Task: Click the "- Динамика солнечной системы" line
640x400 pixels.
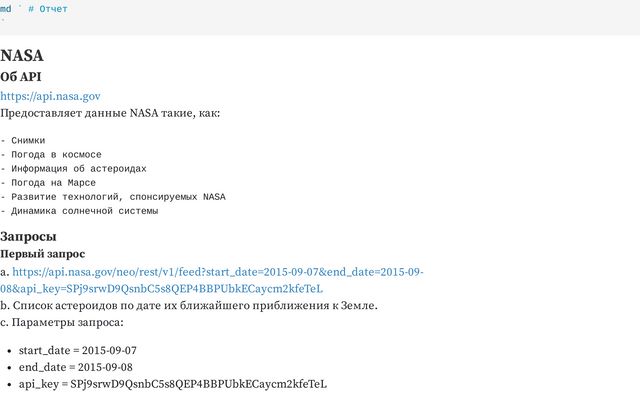Action: pos(79,211)
